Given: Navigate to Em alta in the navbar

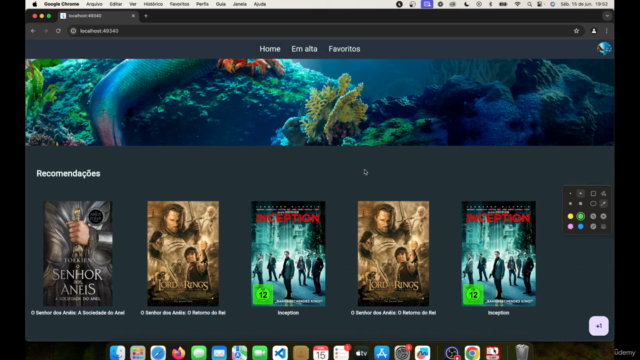Looking at the screenshot, I should tap(304, 49).
